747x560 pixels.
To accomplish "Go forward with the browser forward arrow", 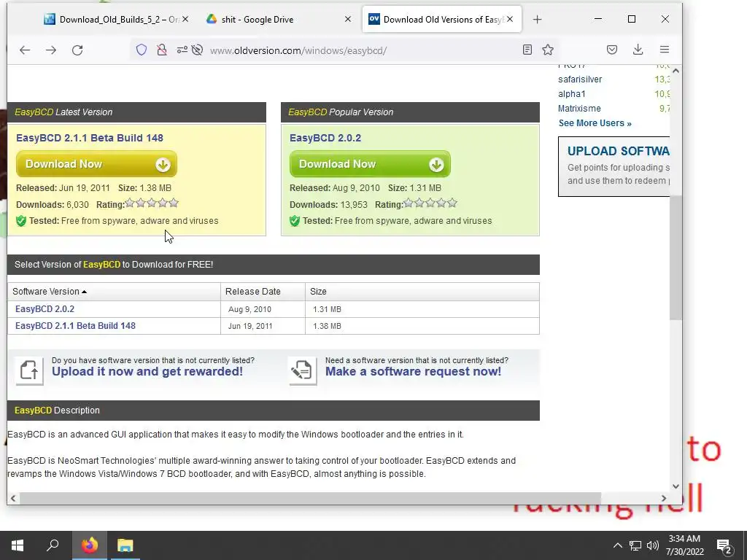I will pos(51,50).
